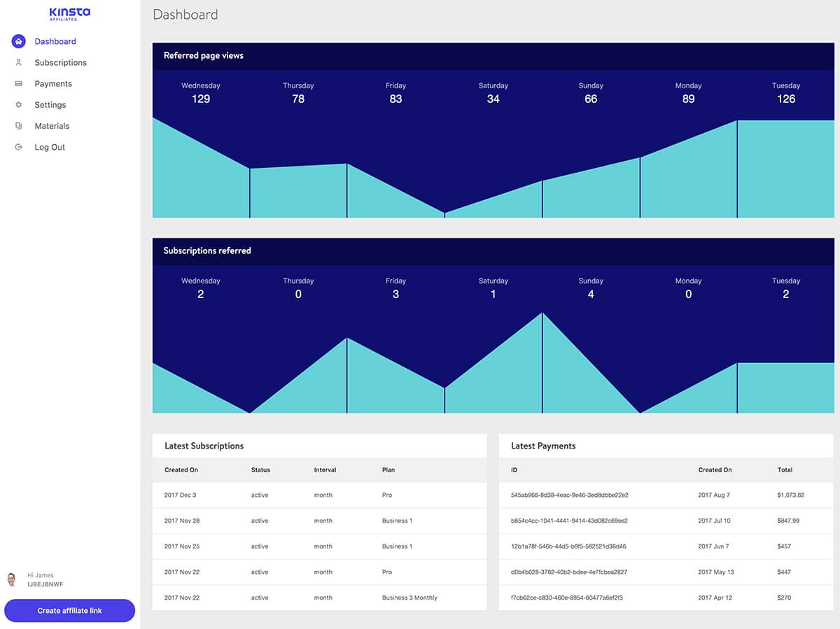The image size is (840, 629).
Task: Open James's profile avatar picture
Action: pyautogui.click(x=11, y=579)
